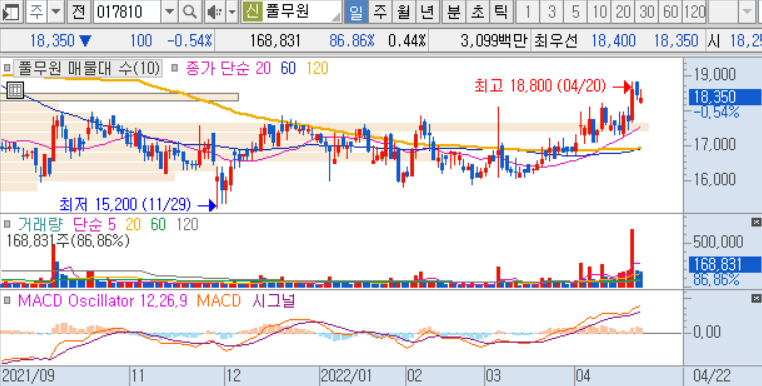Select the 일 daily chart period
Viewport: 762px width, 386px height.
356,12
